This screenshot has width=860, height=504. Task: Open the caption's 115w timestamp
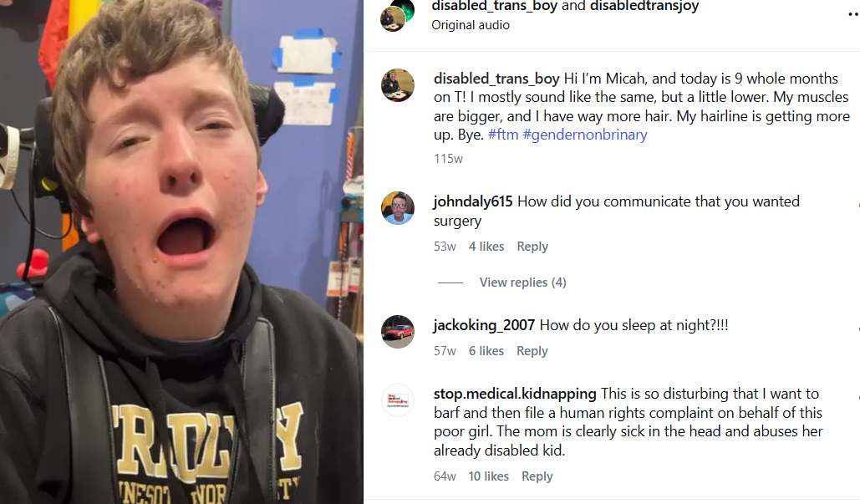click(448, 159)
